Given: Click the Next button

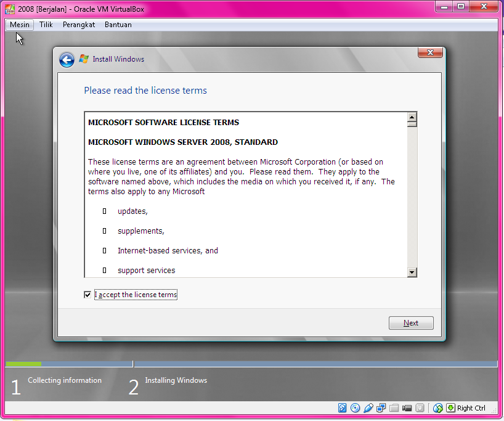Looking at the screenshot, I should [411, 323].
